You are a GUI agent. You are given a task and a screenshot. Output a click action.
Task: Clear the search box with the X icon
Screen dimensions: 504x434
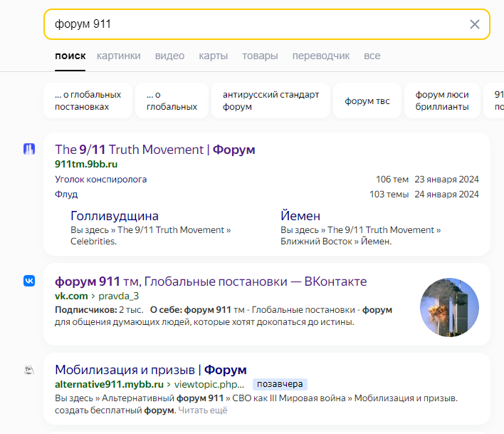pyautogui.click(x=474, y=24)
